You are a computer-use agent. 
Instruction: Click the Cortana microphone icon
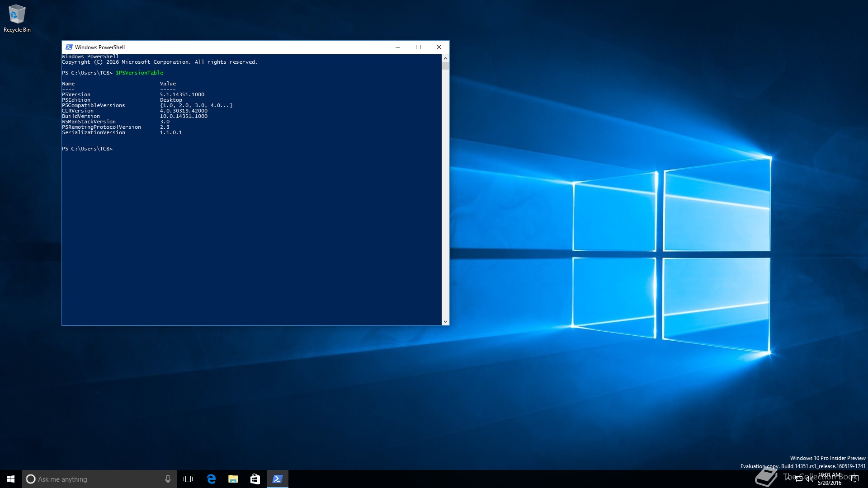(x=168, y=479)
